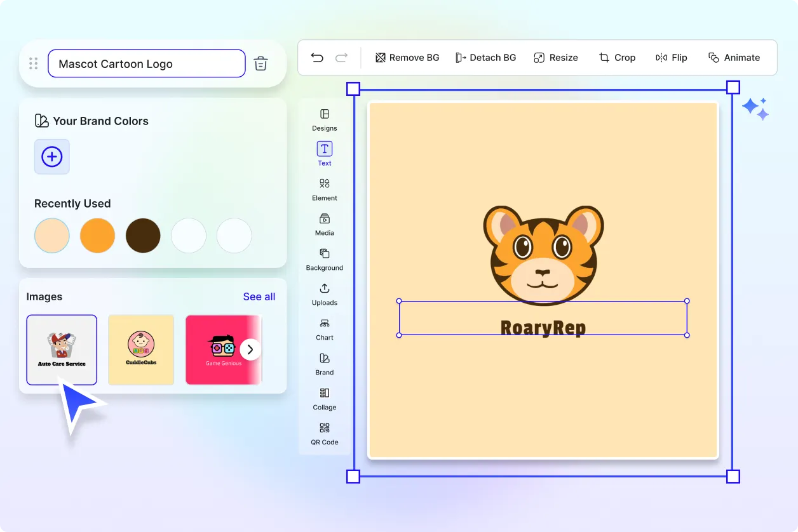
Task: Pick the orange recently used color
Action: [x=97, y=236]
